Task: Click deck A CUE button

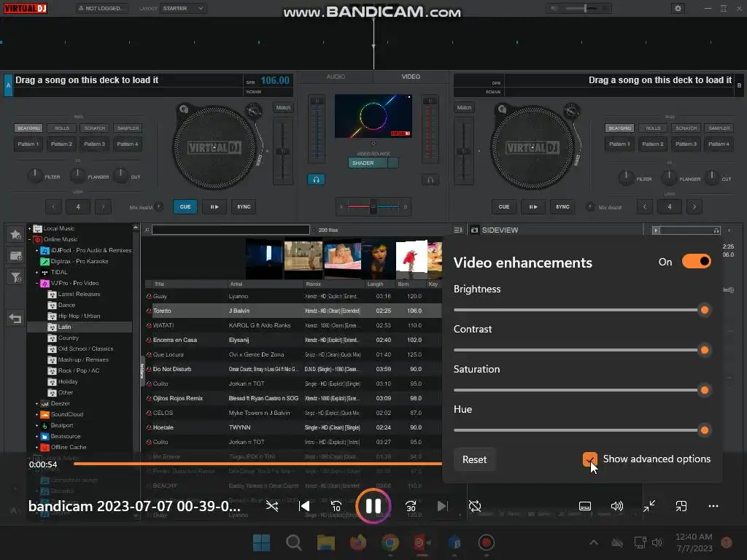Action: pos(185,206)
